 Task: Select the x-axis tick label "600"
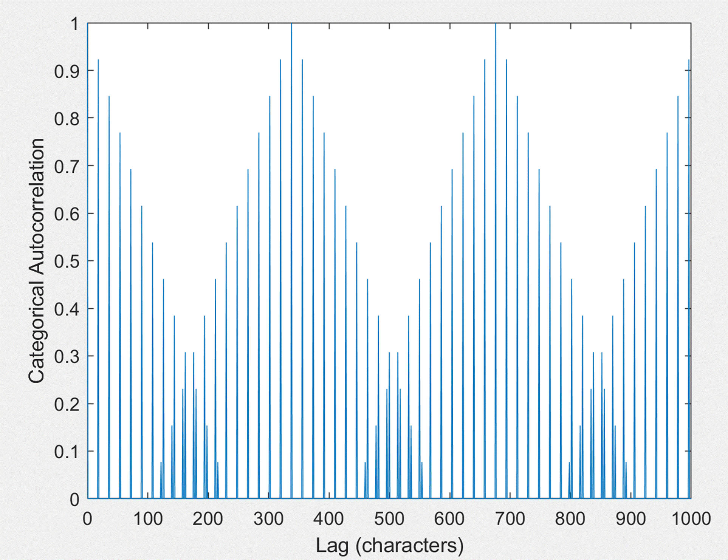point(449,519)
